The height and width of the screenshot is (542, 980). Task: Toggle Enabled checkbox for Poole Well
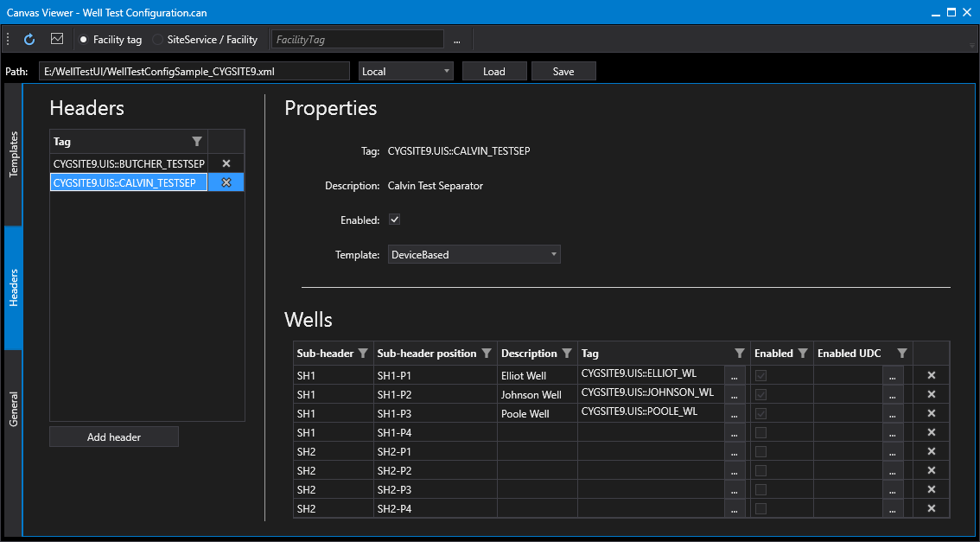(760, 414)
